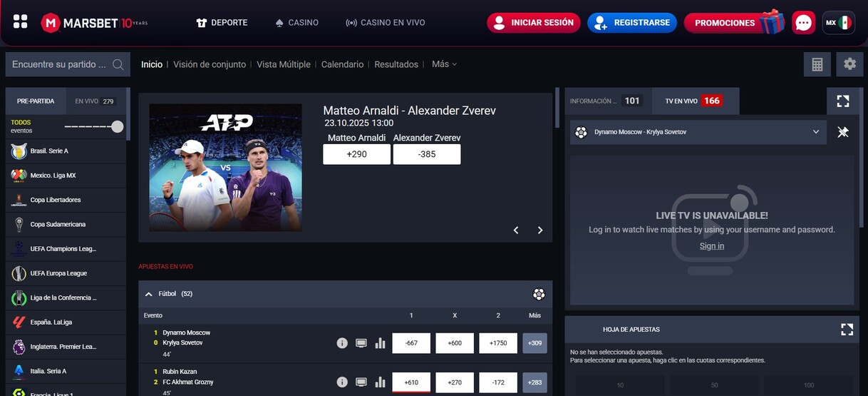Select +1750 odds for Krylya Sovetov

[x=498, y=343]
